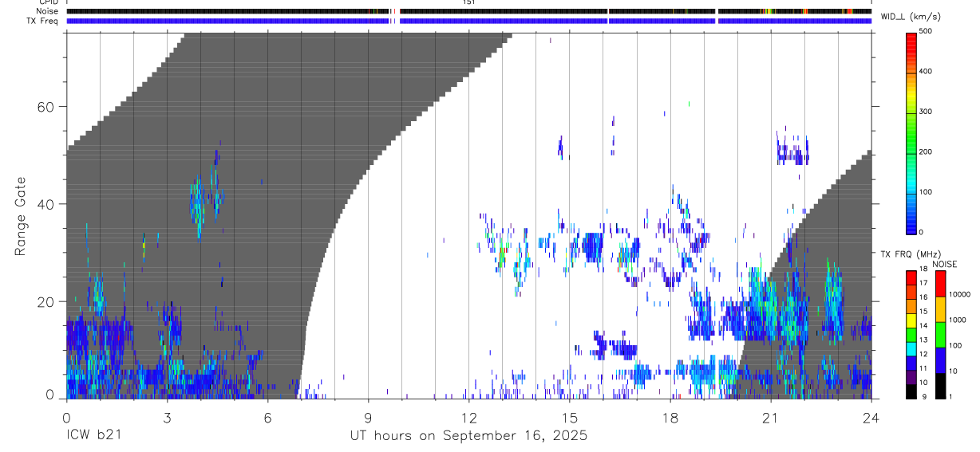Click the '1000' tick on the NOISE scale
Screen dimensions: 980x452
coord(958,320)
